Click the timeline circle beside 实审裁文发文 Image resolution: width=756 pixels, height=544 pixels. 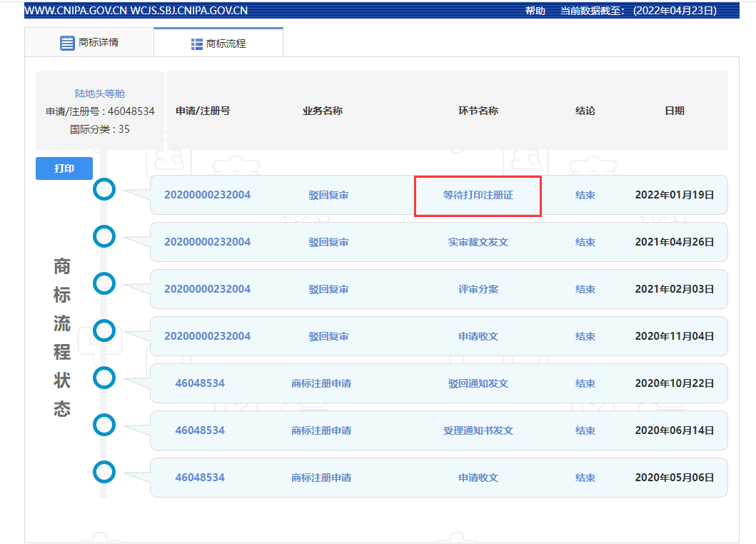point(104,236)
